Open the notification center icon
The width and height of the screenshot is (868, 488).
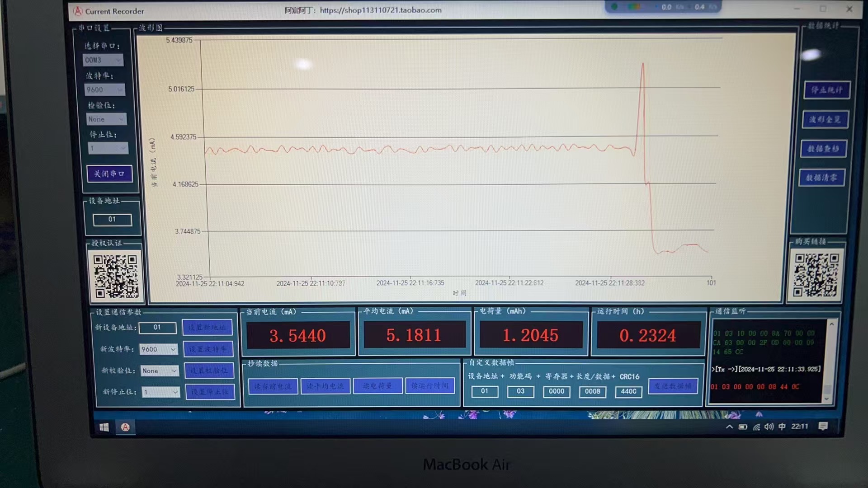pos(823,426)
